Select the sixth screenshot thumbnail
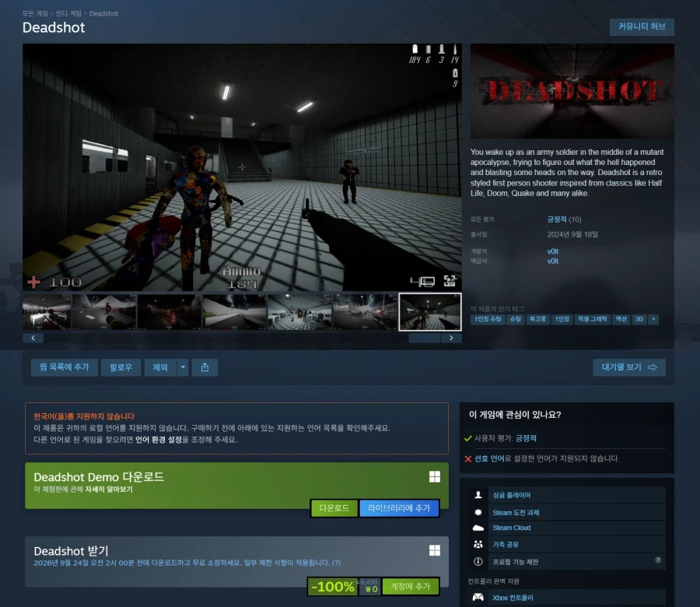Image resolution: width=700 pixels, height=607 pixels. (x=365, y=312)
